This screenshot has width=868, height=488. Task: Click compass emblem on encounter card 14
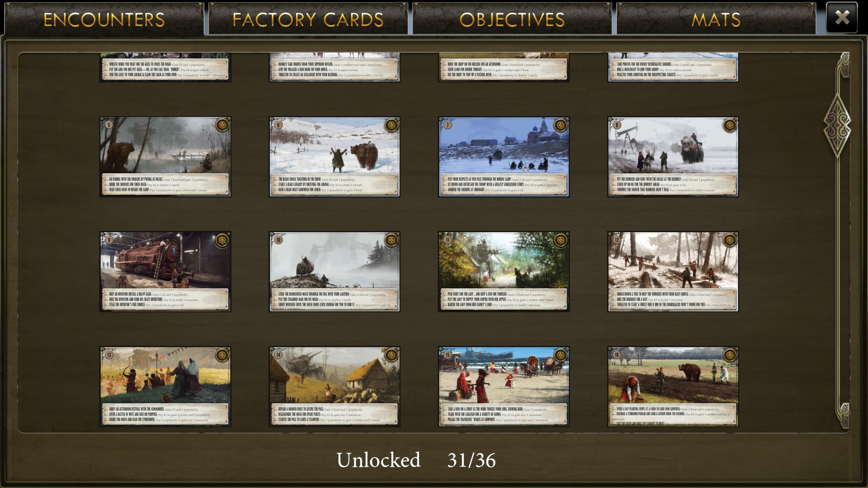tap(391, 355)
